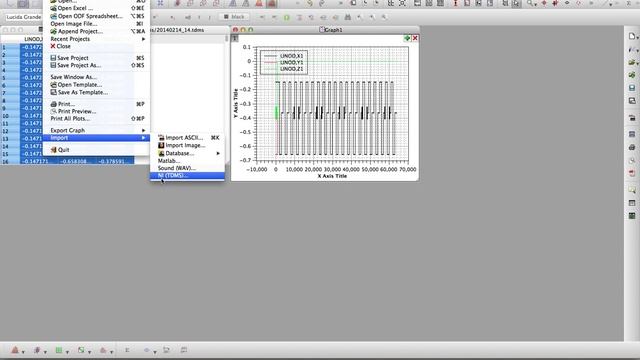Open new document dropdown in right toolbar
This screenshot has height=360, width=640.
click(x=633, y=37)
